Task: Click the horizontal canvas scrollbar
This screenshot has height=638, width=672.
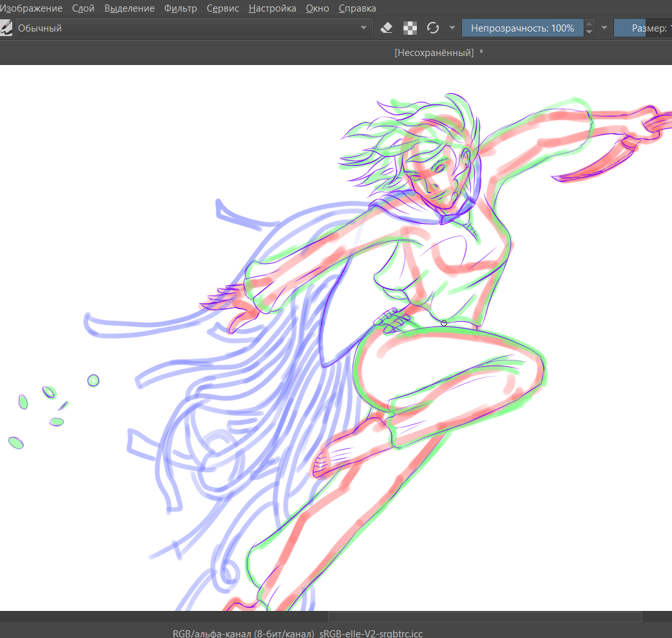Action: 485,617
